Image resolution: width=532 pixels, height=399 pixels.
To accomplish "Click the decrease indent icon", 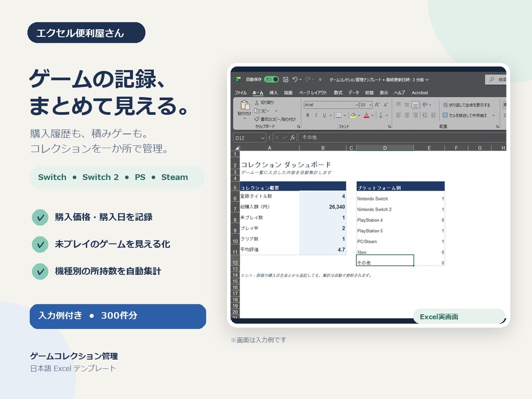I will tap(425, 115).
